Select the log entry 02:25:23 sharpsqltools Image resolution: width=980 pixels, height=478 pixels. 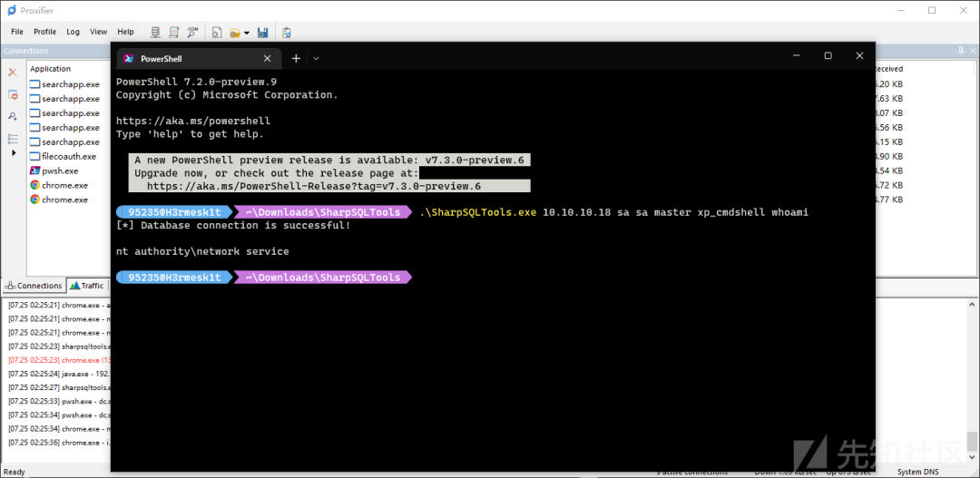(x=59, y=346)
